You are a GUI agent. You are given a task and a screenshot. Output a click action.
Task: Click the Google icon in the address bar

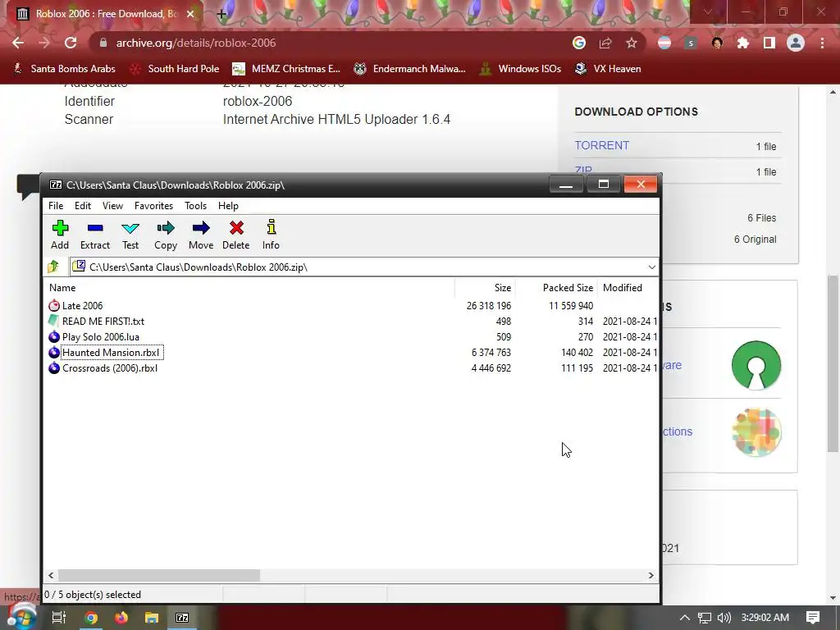[579, 43]
